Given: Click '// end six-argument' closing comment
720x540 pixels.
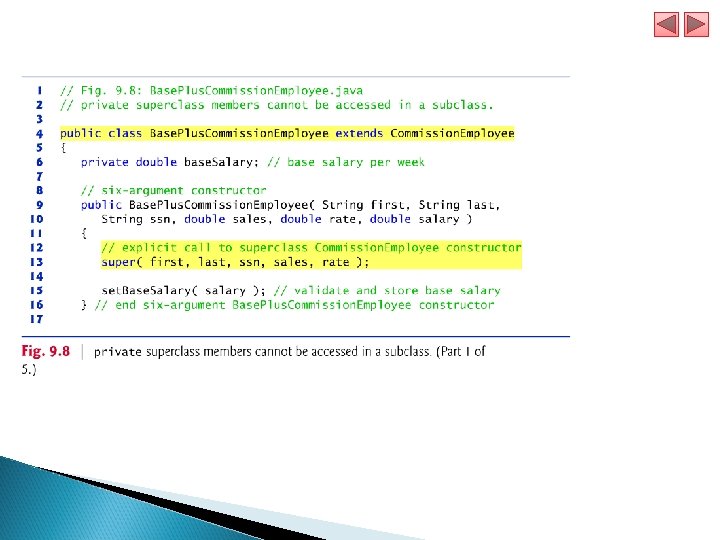Looking at the screenshot, I should click(x=294, y=305).
